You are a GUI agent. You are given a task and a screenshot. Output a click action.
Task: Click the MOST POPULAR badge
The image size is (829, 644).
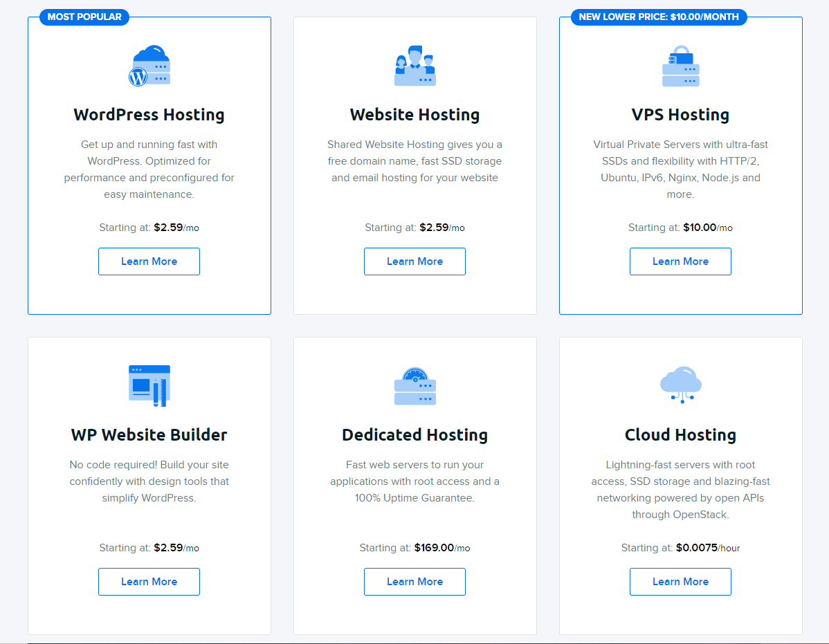click(x=84, y=17)
